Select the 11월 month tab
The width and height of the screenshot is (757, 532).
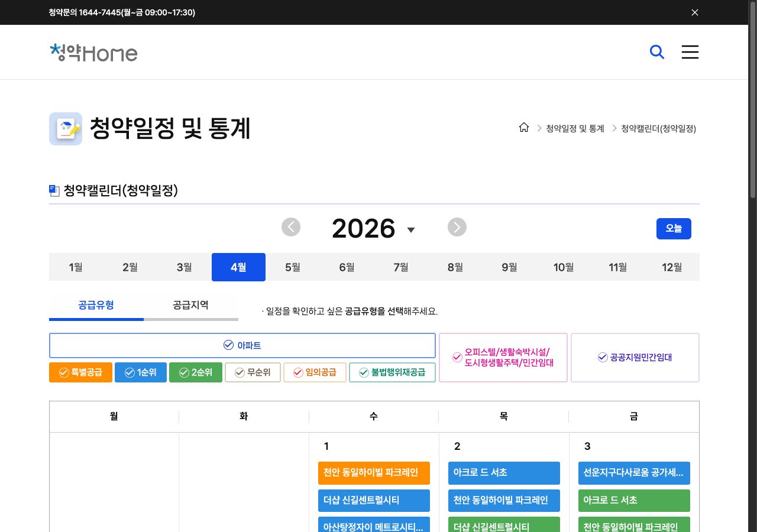618,267
